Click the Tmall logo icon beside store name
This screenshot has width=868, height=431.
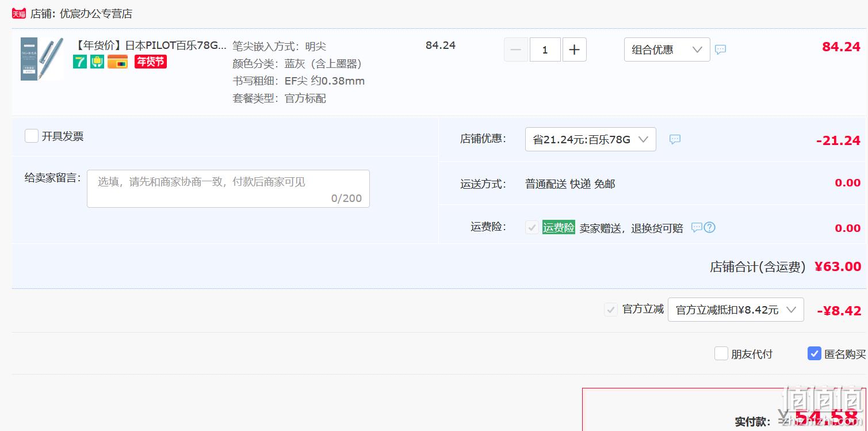[19, 13]
